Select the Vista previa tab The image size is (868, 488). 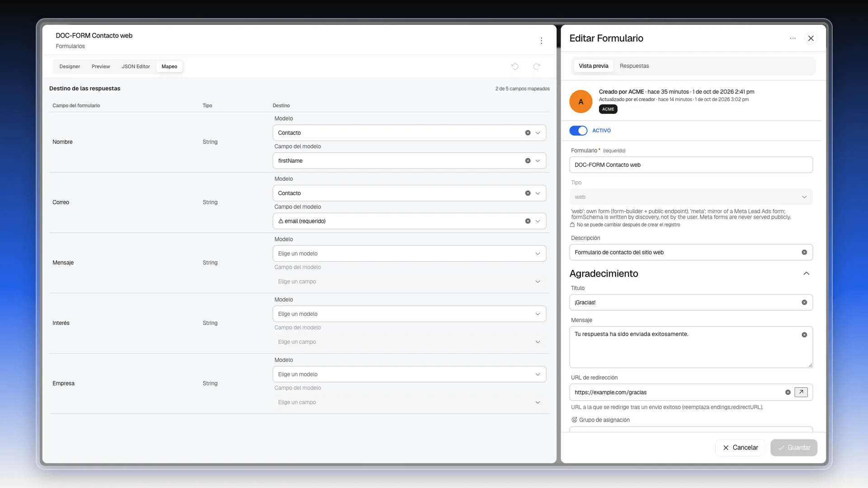point(594,66)
